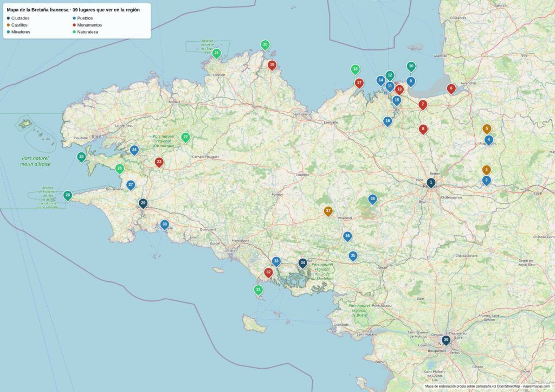Click green nature marker number 18
The height and width of the screenshot is (392, 555).
click(356, 69)
